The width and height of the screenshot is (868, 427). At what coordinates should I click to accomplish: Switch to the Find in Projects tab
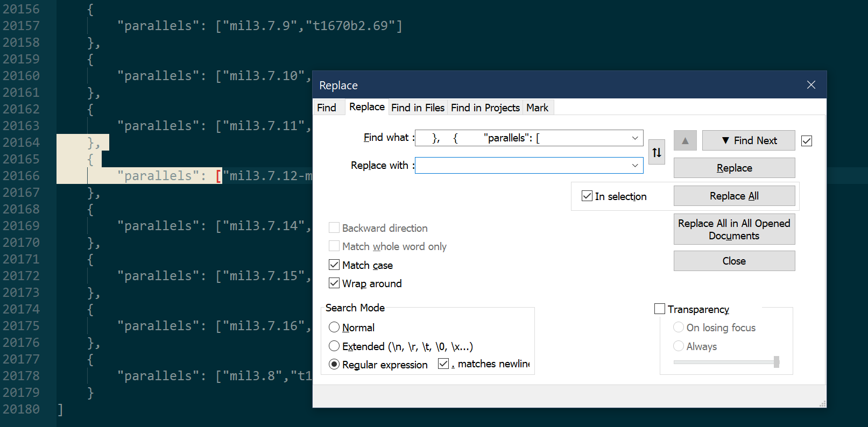click(485, 108)
